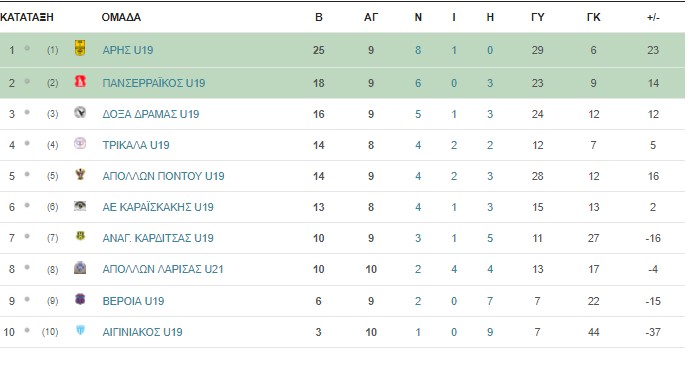The image size is (698, 368).
Task: Click ΑΡΗΣ U19 wins count 8
Action: pyautogui.click(x=418, y=50)
